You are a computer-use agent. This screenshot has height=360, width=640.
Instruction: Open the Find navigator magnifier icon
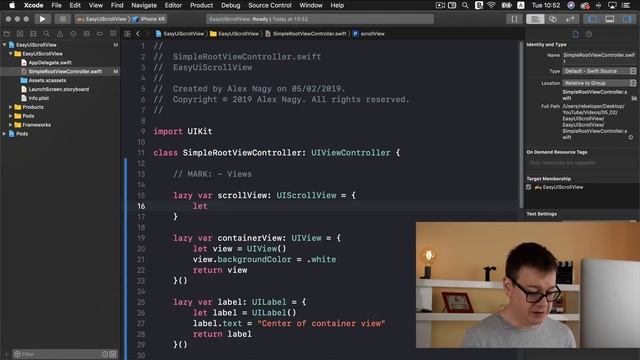[x=47, y=34]
